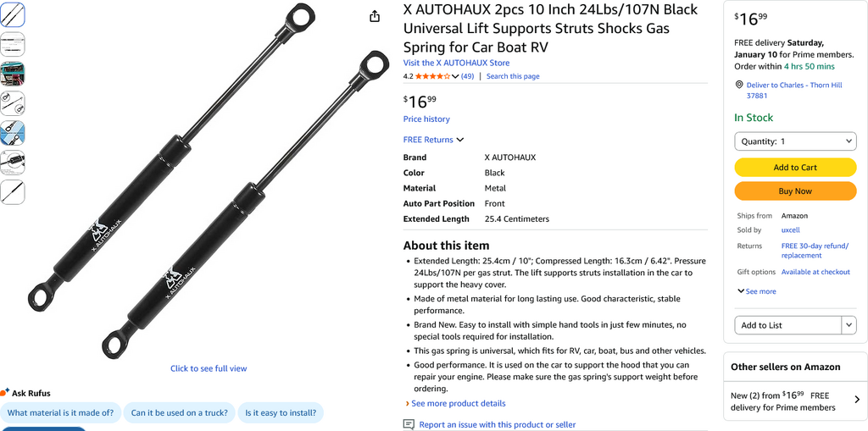868x431 pixels.
Task: Click the Add to Cart button
Action: [794, 168]
